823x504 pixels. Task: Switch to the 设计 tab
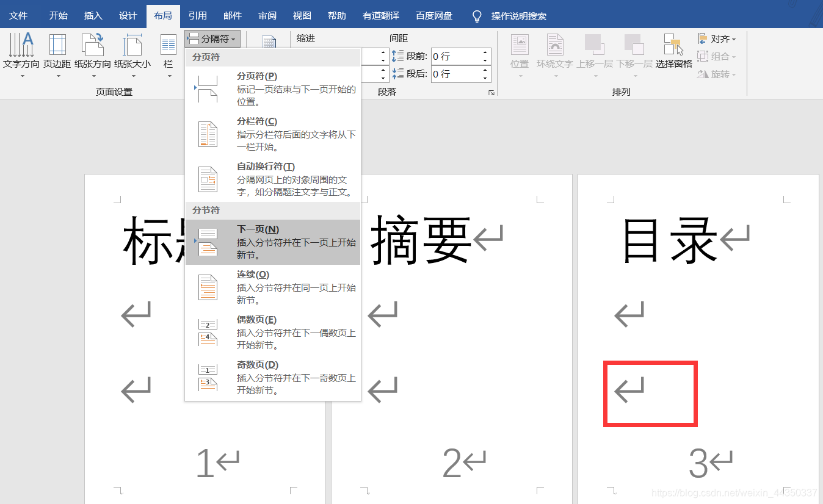pyautogui.click(x=128, y=16)
